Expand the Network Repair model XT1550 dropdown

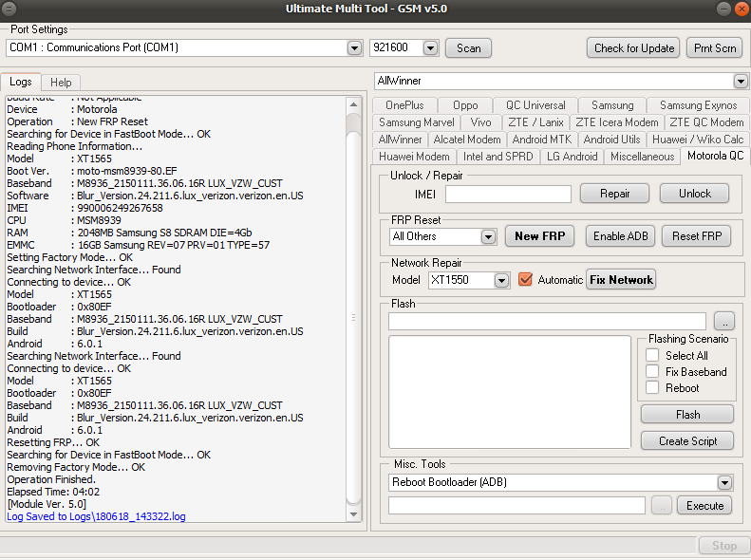(x=501, y=280)
